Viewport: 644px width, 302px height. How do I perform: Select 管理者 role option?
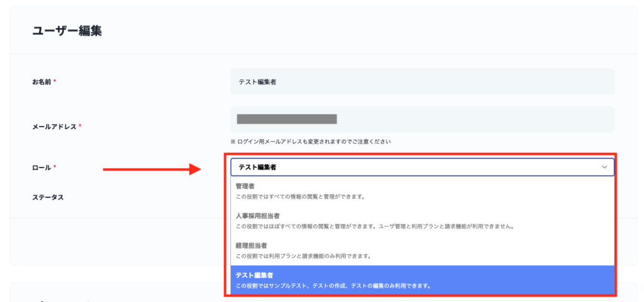(422, 191)
